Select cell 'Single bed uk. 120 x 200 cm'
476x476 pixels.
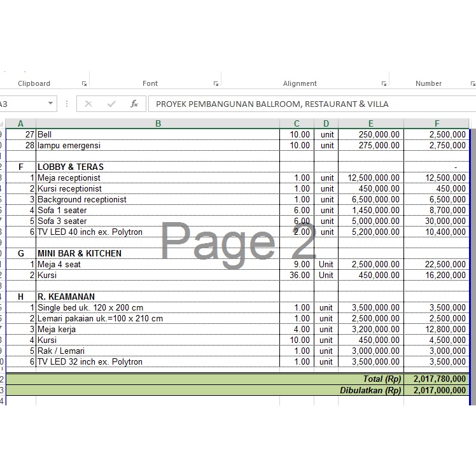click(x=158, y=307)
